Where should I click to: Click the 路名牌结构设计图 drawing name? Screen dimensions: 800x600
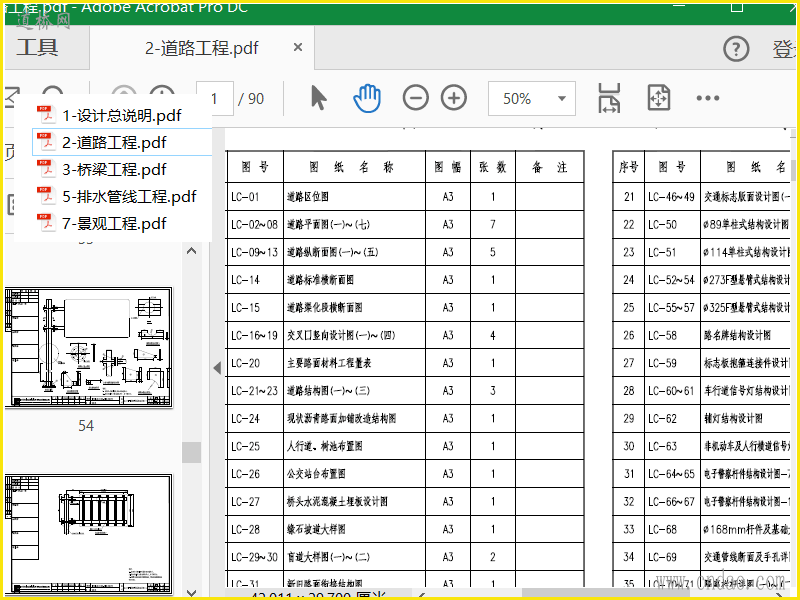click(737, 335)
